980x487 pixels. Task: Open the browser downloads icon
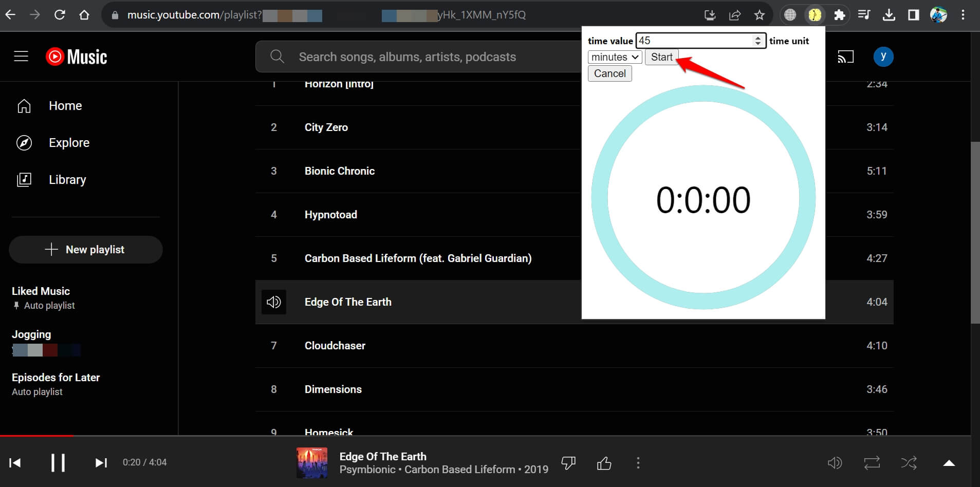tap(889, 15)
